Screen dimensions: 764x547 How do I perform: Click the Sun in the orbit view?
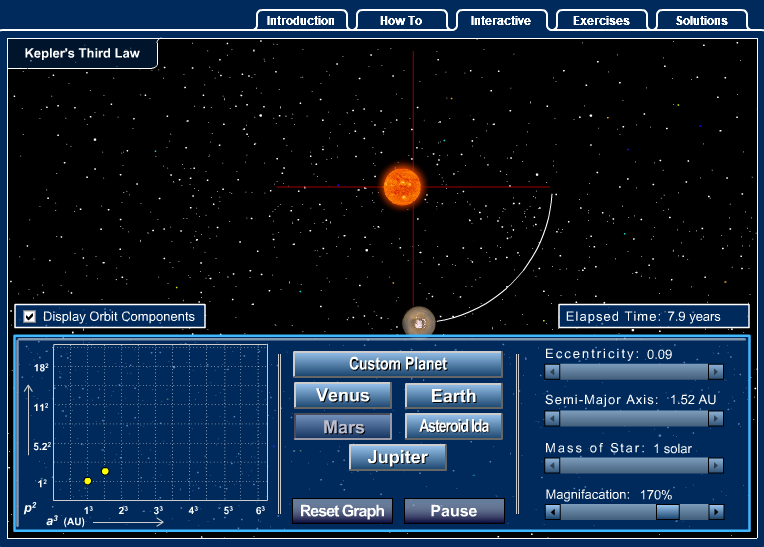402,187
